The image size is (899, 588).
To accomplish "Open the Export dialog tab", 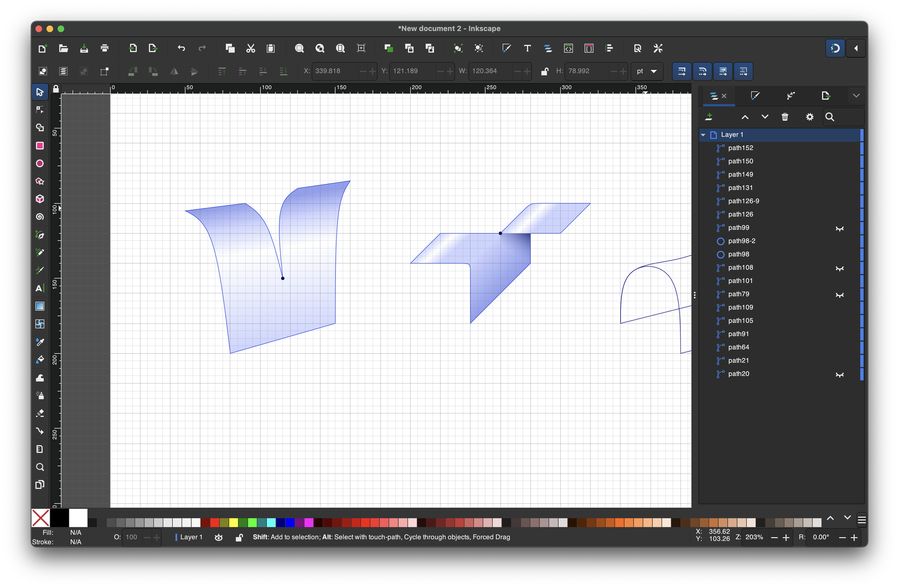I will (825, 96).
